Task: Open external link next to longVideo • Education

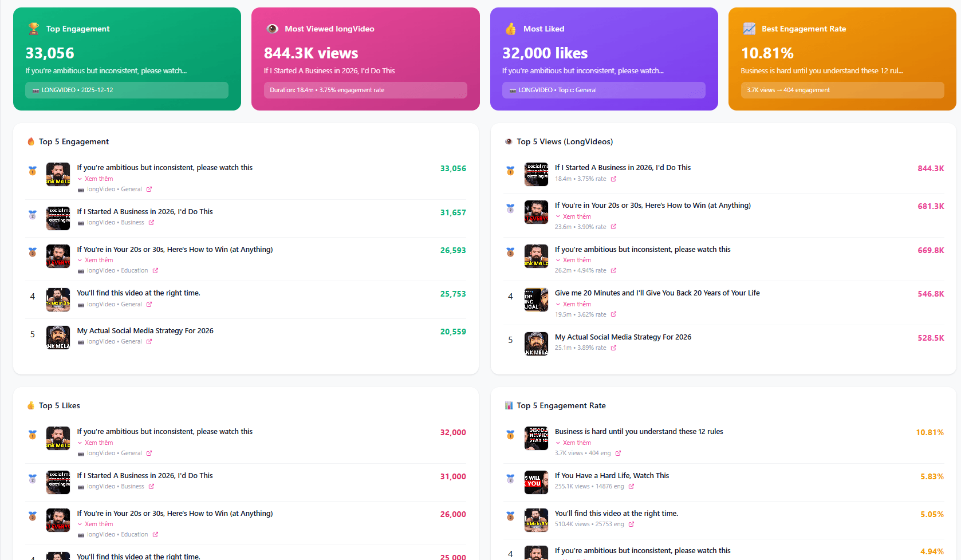Action: coord(156,270)
